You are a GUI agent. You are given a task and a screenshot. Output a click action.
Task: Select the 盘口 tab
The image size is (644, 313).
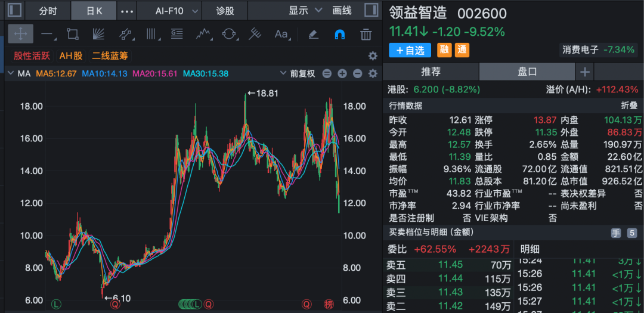(527, 72)
